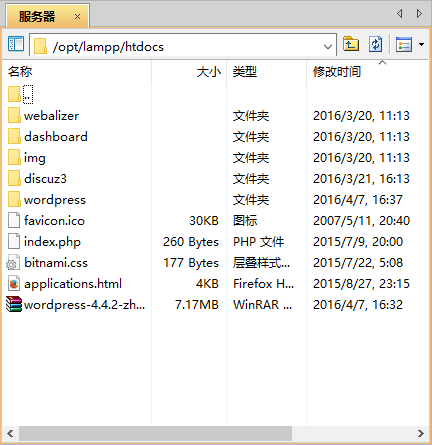Refresh the server directory listing
432x445 pixels.
click(376, 44)
